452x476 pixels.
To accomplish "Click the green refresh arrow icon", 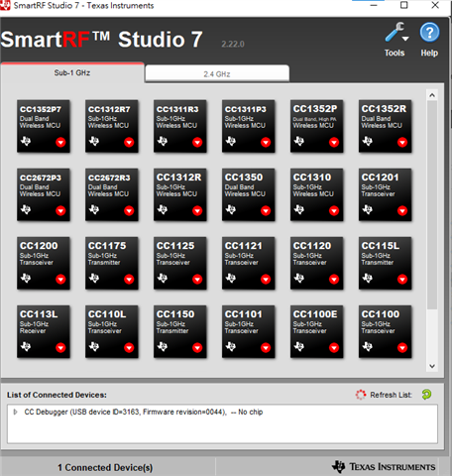I will coord(426,394).
